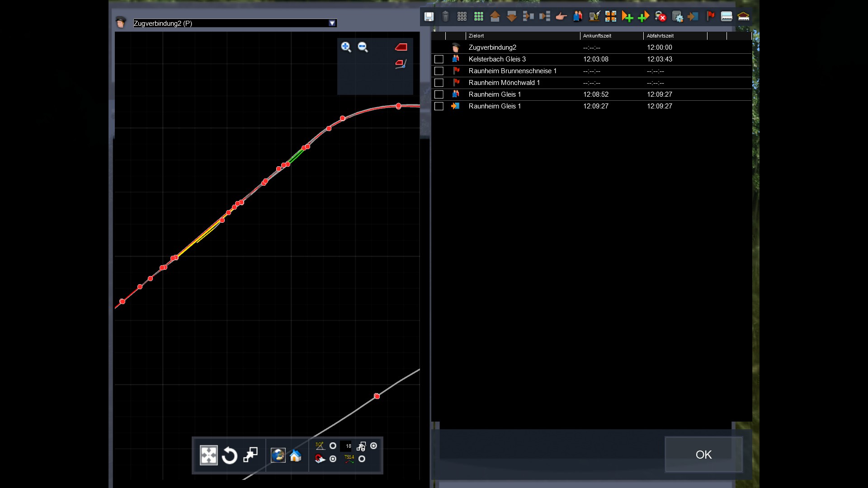The height and width of the screenshot is (488, 868).
Task: Open the Zugverbindung2 (P) service dropdown
Action: 332,23
